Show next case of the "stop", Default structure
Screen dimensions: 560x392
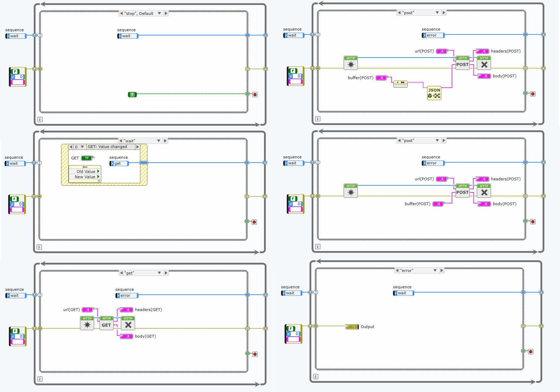[166, 13]
